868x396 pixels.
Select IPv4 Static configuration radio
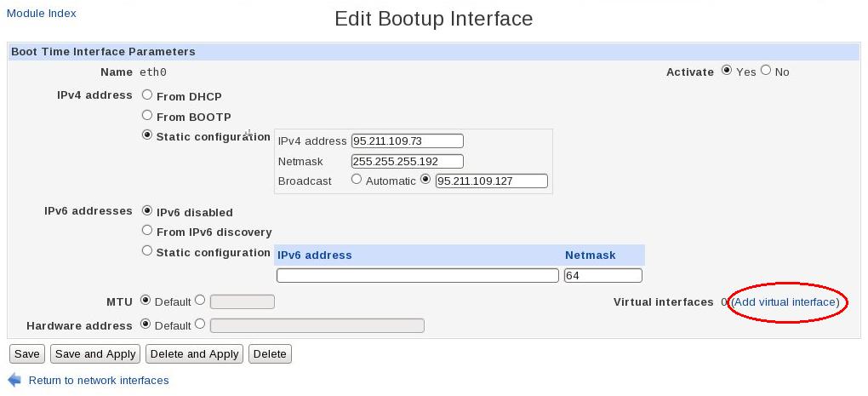pos(147,135)
